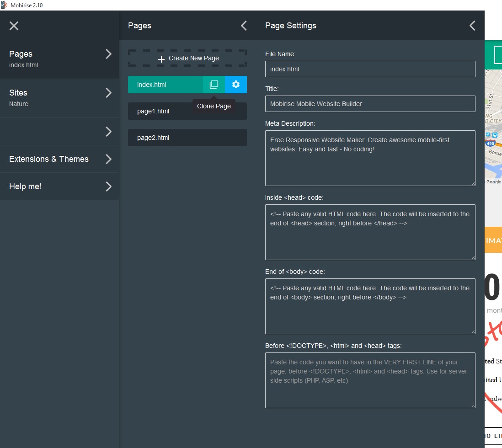Screen dimensions: 502x448
Task: Open the Sites Nature menu item
Action: coord(50,98)
